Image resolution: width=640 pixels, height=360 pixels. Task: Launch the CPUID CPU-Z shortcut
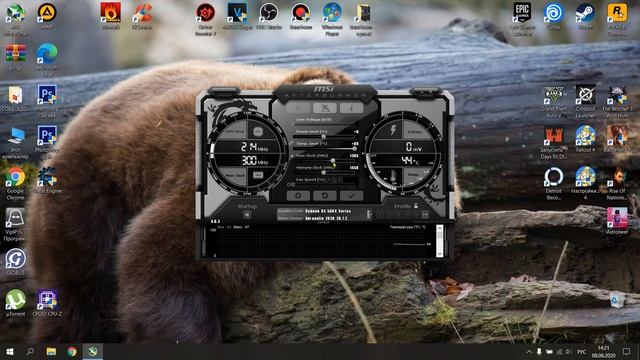[47, 300]
